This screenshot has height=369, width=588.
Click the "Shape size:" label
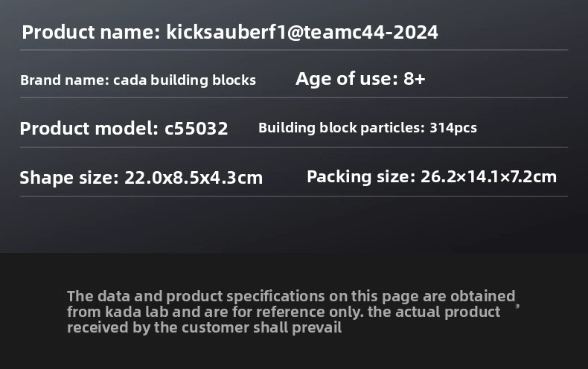click(x=69, y=178)
